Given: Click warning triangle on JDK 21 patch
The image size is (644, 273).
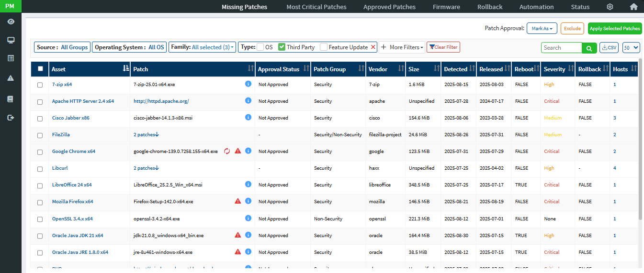Looking at the screenshot, I should click(238, 235).
